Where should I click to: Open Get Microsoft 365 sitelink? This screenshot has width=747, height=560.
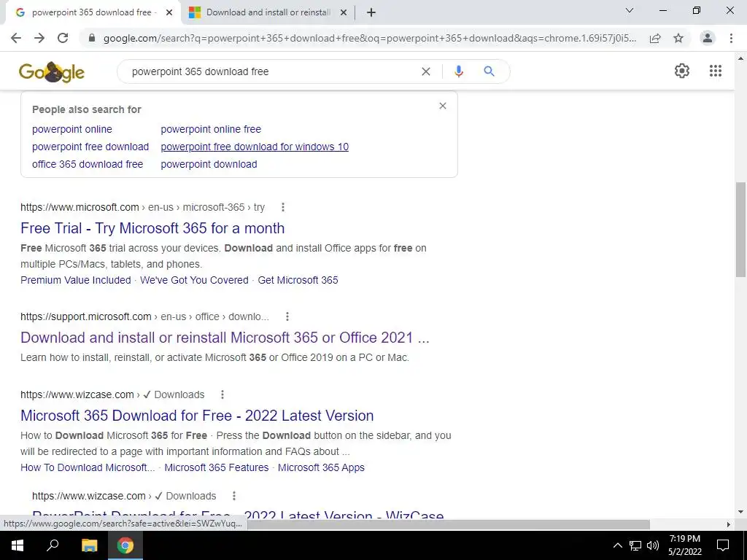(x=298, y=280)
